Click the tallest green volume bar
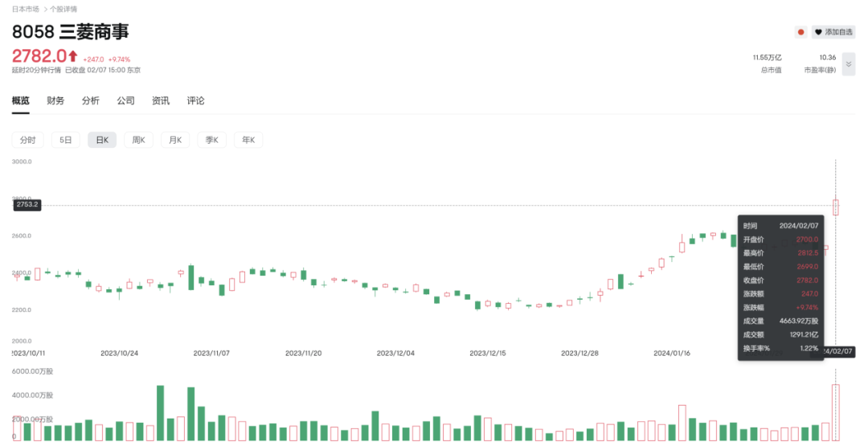Viewport: 868px width, 446px height. pyautogui.click(x=160, y=413)
